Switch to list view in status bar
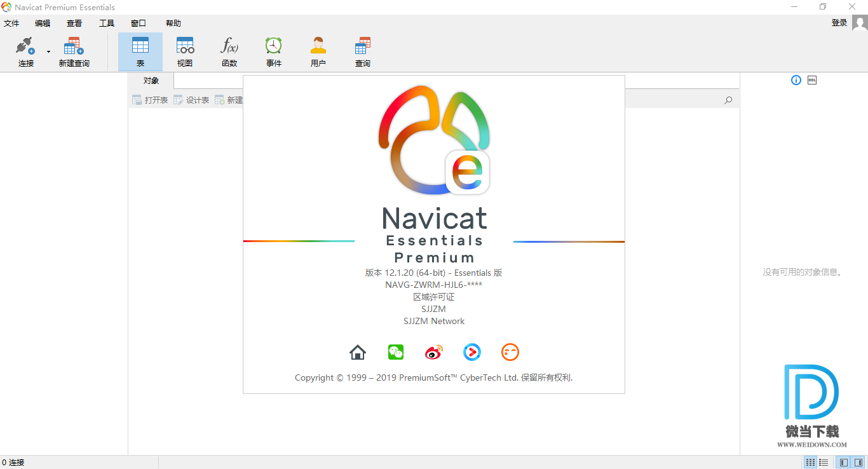 [x=823, y=463]
